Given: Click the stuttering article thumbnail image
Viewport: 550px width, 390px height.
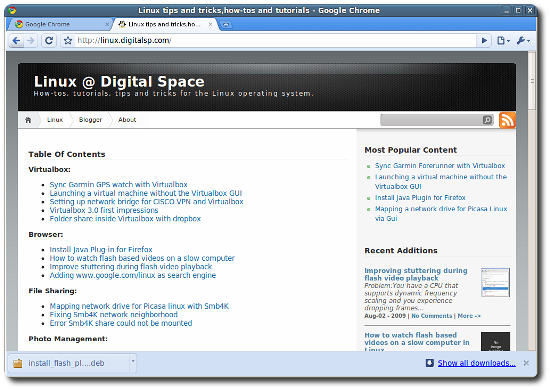Looking at the screenshot, I should 495,282.
